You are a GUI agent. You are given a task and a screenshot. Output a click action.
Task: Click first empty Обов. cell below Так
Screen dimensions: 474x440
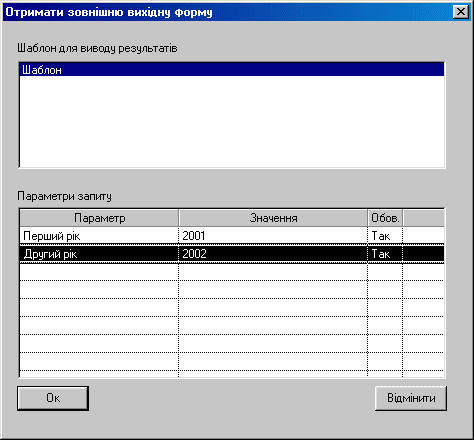pyautogui.click(x=385, y=272)
